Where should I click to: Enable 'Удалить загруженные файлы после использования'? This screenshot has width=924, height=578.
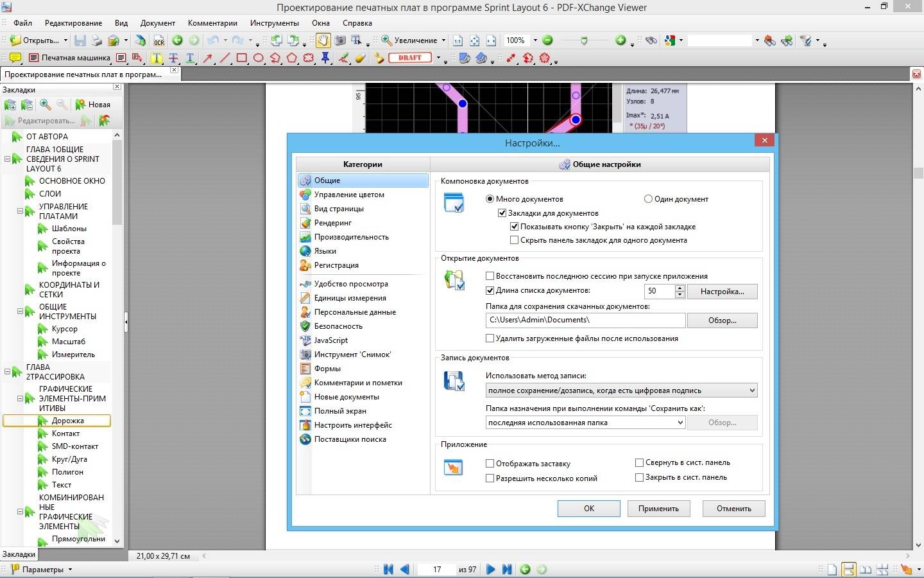(x=490, y=338)
